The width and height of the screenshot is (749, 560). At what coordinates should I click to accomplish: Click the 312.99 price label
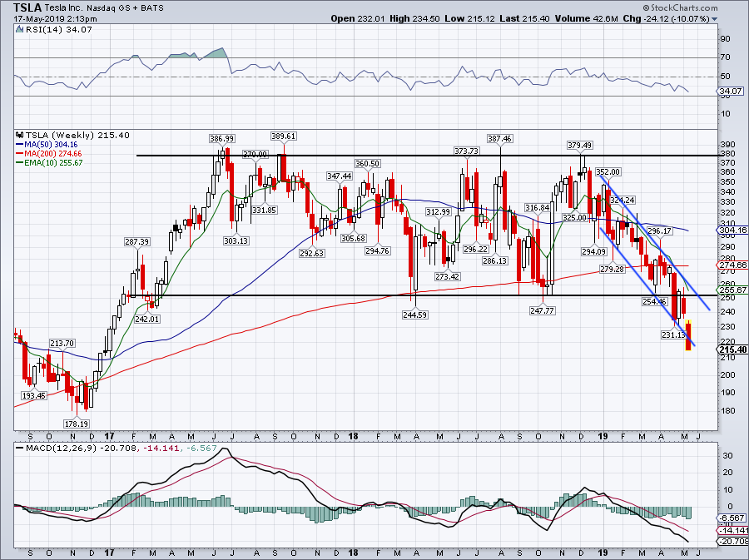pyautogui.click(x=438, y=211)
